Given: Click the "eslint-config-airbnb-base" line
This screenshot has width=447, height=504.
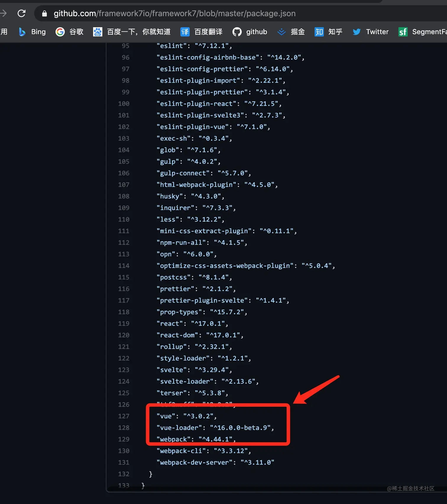Looking at the screenshot, I should [231, 57].
